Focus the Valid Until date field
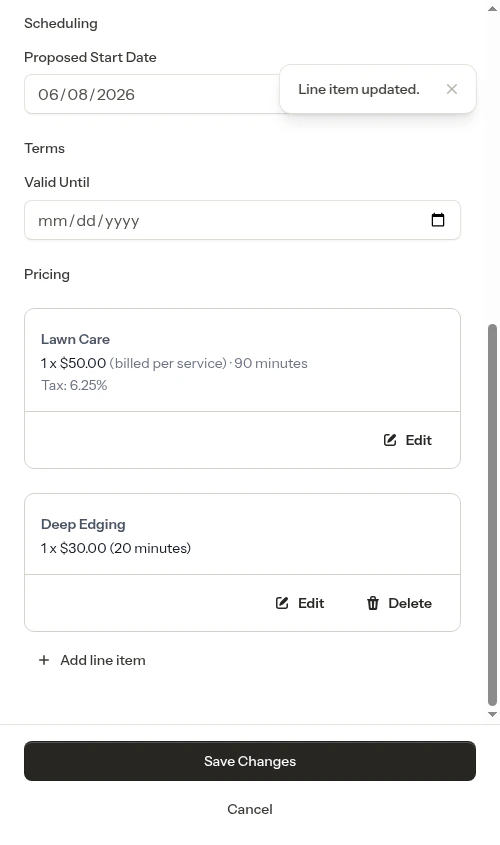The image size is (500, 845). [242, 220]
